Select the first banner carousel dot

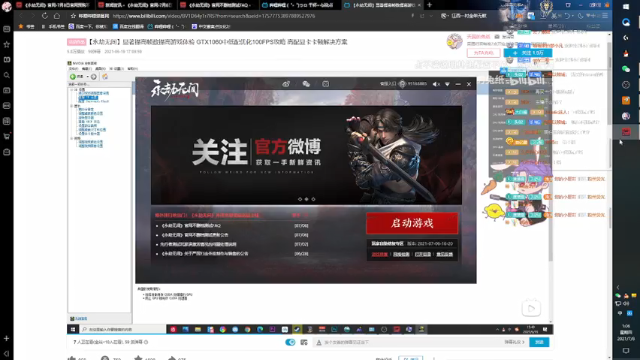300,199
